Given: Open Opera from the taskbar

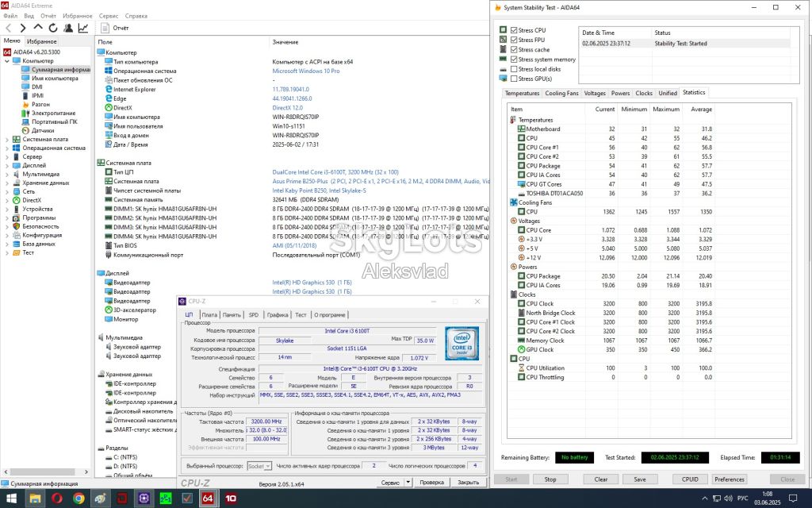Looking at the screenshot, I should (x=57, y=498).
